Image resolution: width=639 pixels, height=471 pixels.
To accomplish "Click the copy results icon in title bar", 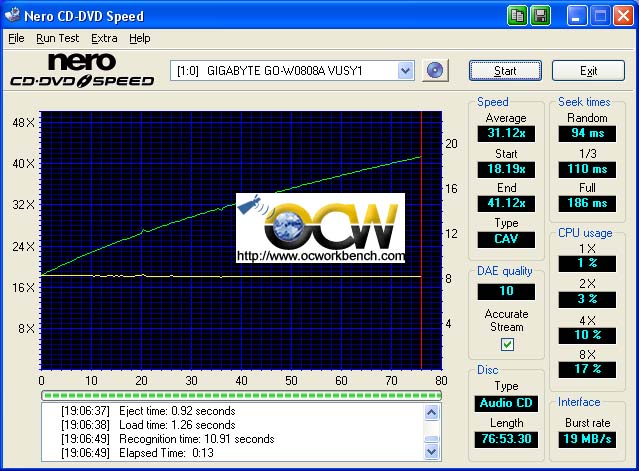I will pyautogui.click(x=517, y=16).
